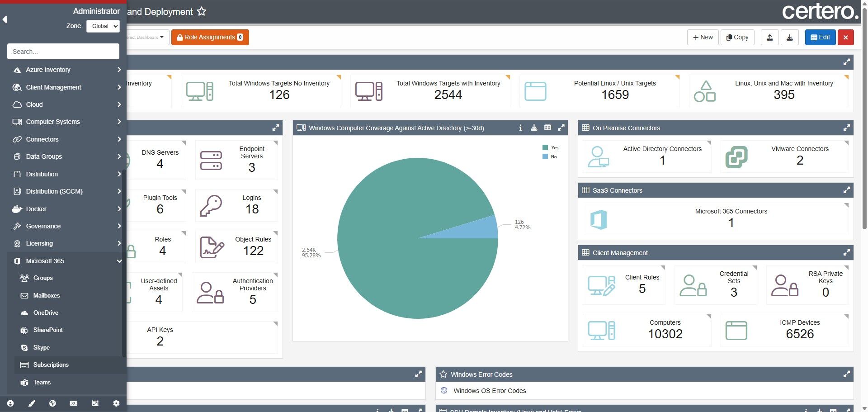Open Teams under Microsoft 365
The image size is (868, 412).
(x=70, y=382)
